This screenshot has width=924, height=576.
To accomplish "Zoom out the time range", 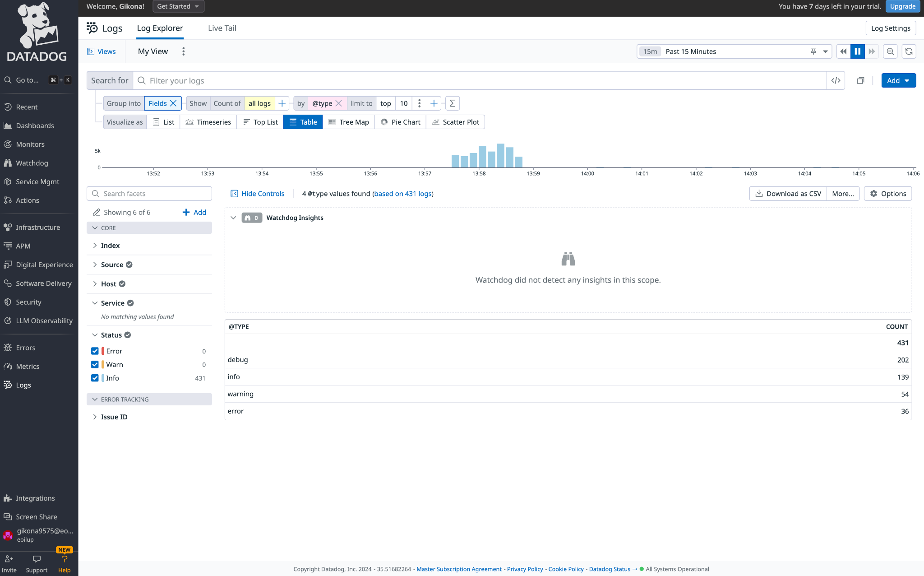I will point(890,51).
